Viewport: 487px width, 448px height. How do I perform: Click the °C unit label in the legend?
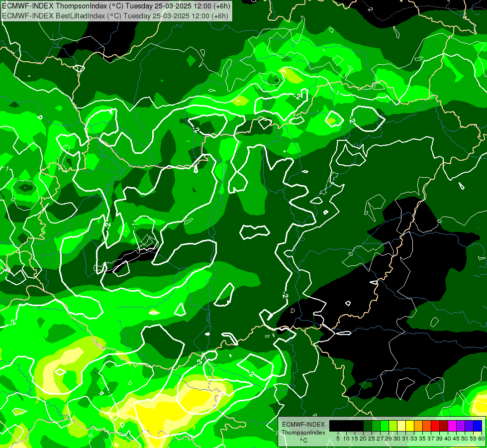click(304, 441)
